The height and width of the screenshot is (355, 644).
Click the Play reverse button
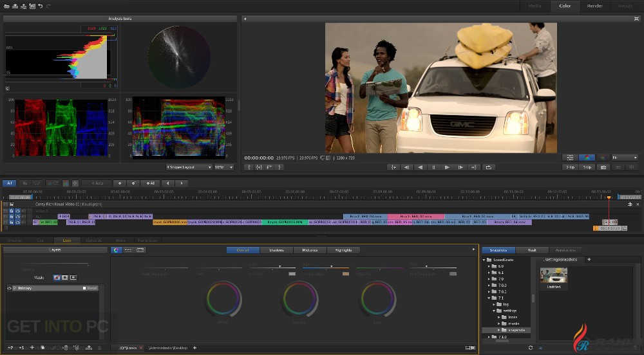pyautogui.click(x=420, y=167)
